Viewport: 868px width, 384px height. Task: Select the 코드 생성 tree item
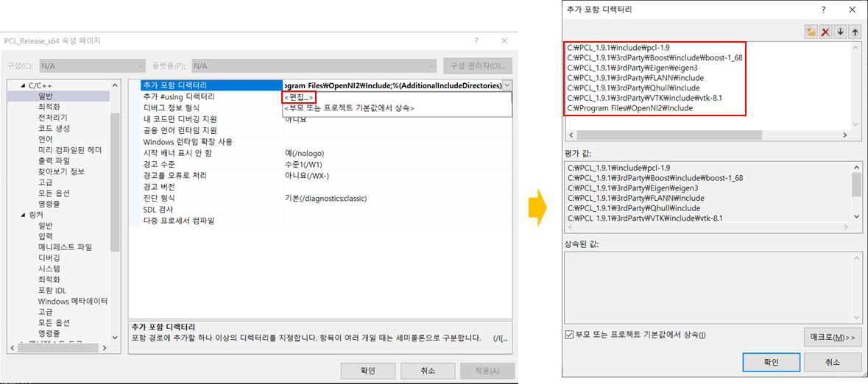[54, 129]
